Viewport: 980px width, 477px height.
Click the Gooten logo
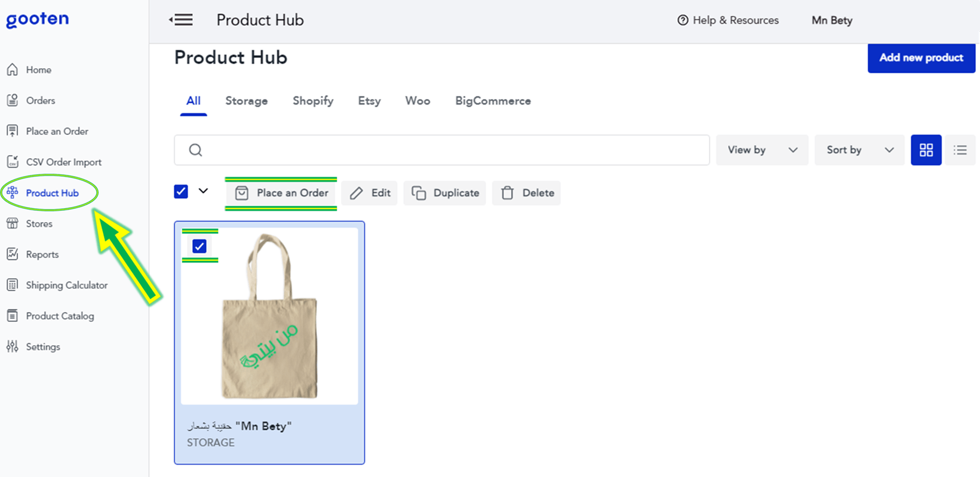[x=38, y=20]
